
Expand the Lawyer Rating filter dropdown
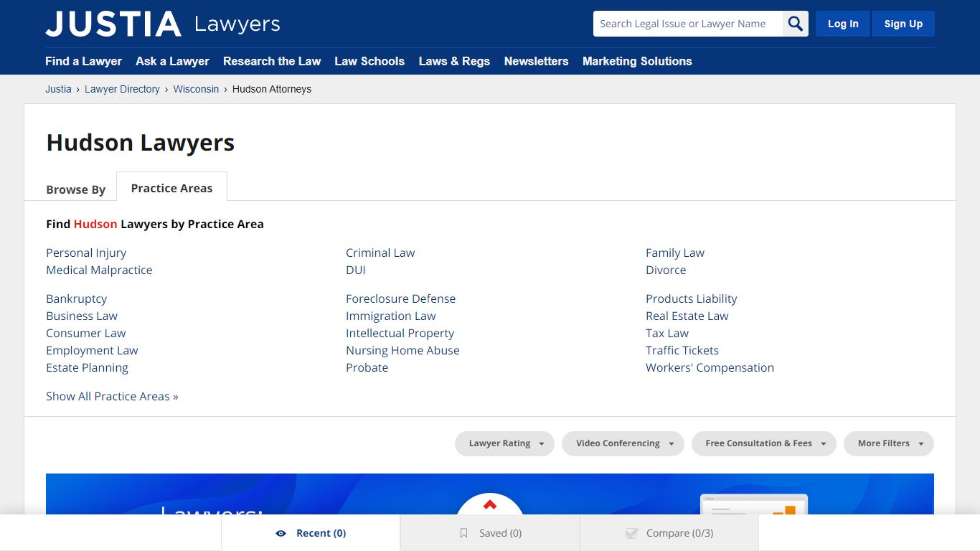click(504, 443)
